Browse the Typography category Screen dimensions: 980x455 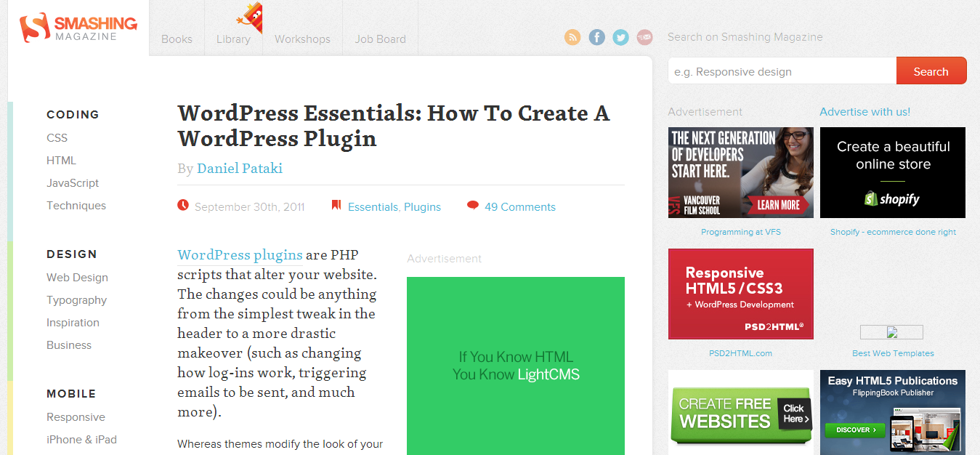(76, 300)
